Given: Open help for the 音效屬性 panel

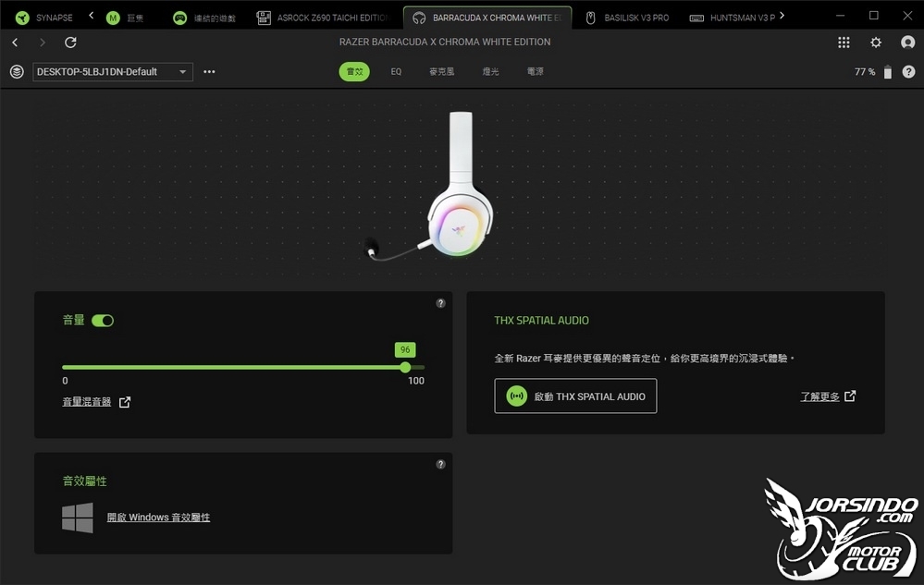Looking at the screenshot, I should (x=440, y=464).
